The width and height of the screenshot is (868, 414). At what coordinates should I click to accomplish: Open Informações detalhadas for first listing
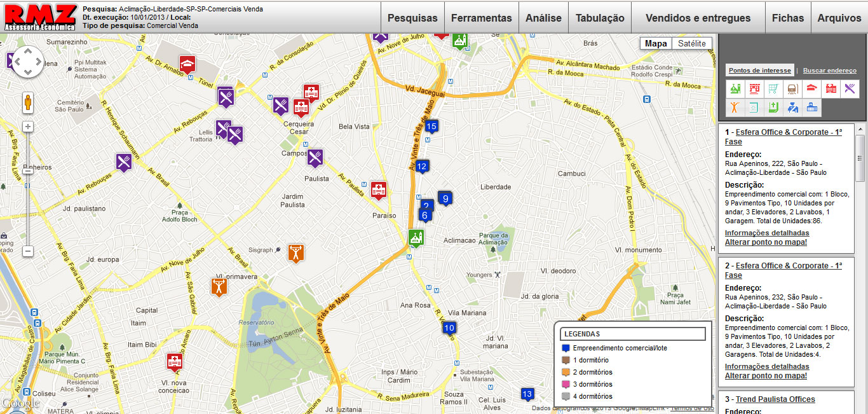767,233
